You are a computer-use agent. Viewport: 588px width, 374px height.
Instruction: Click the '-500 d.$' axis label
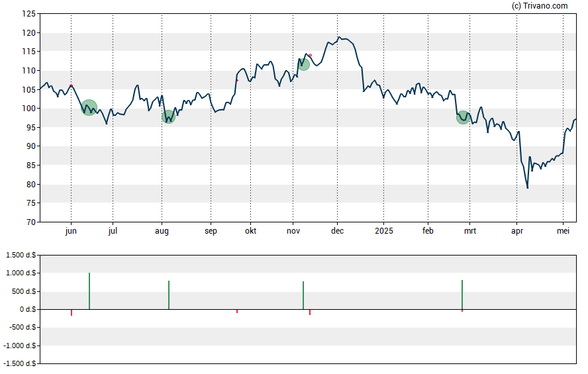pos(23,328)
